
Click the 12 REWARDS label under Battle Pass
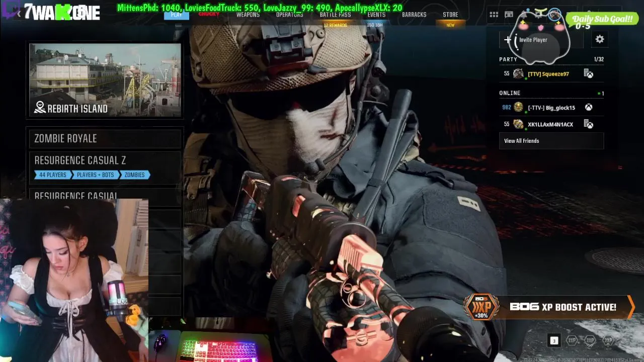[x=336, y=25]
